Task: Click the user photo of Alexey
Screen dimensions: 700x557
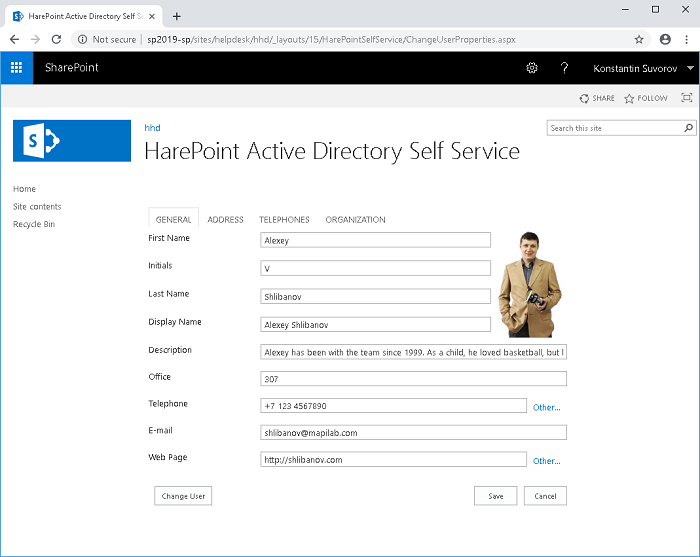Action: point(530,284)
